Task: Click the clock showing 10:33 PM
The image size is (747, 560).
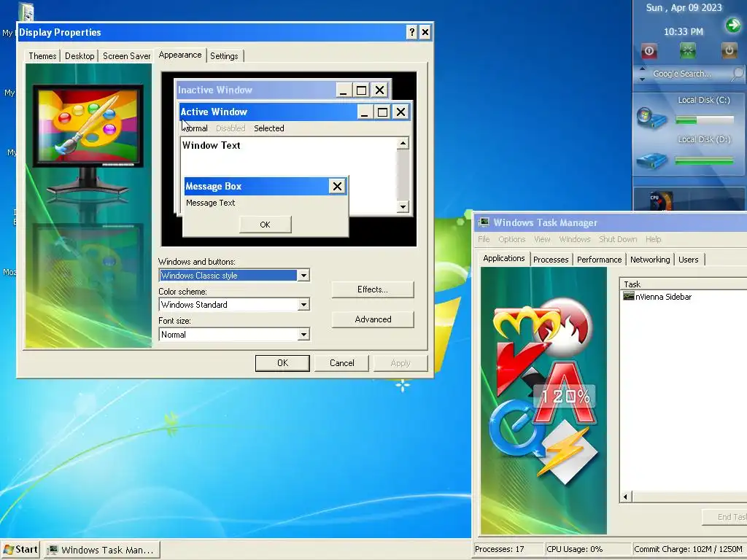Action: [x=683, y=32]
